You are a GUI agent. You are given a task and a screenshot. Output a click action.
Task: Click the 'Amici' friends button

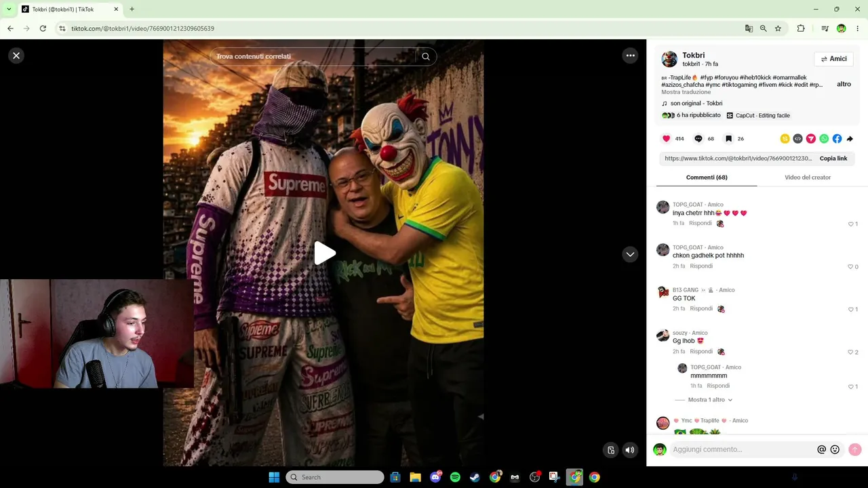(x=833, y=59)
